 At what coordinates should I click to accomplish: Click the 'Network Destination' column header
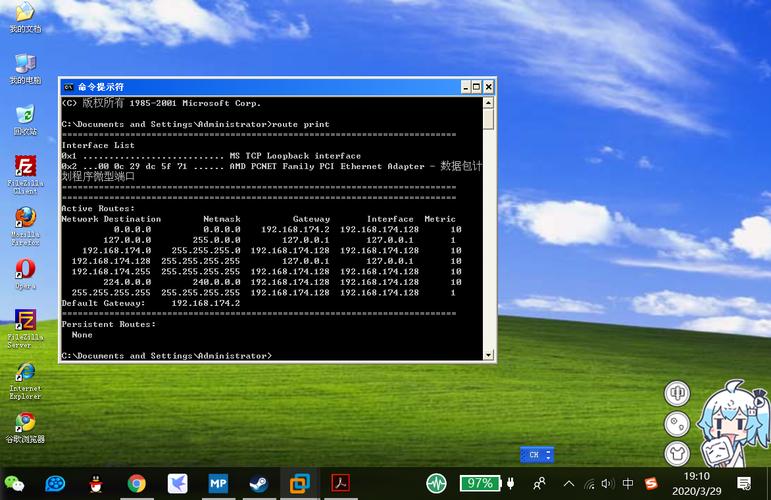point(111,219)
